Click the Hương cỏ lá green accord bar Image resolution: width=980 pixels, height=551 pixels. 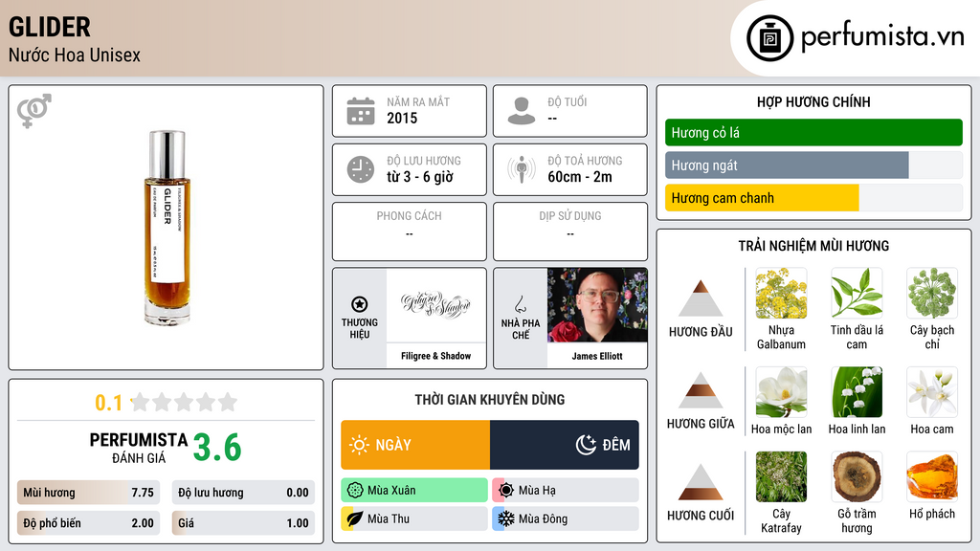[813, 132]
